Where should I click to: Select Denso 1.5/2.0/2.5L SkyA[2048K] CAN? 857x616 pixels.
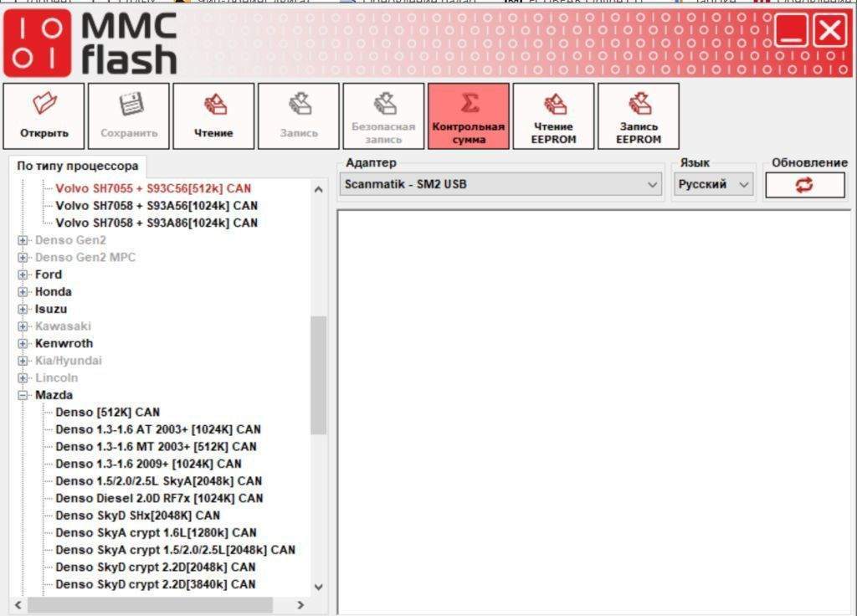pyautogui.click(x=158, y=481)
